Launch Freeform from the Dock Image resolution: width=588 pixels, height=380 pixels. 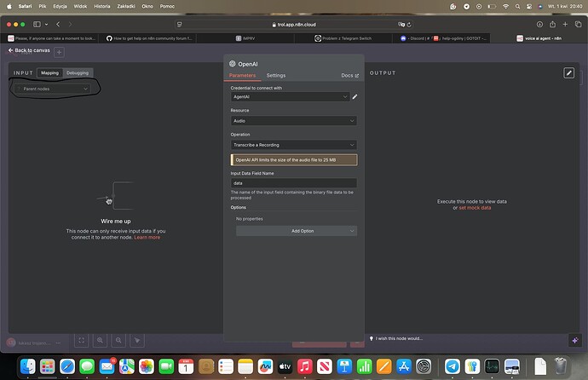tap(265, 366)
